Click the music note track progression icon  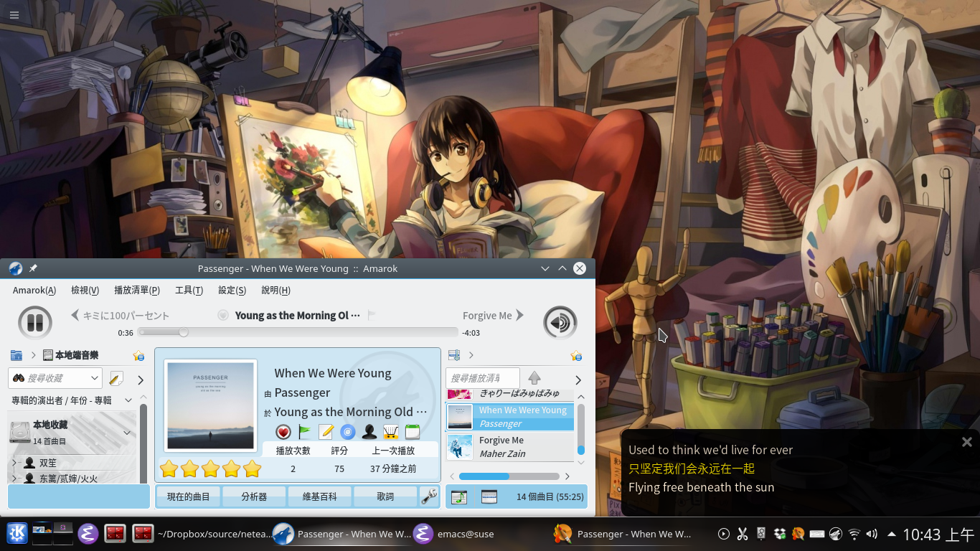point(459,496)
